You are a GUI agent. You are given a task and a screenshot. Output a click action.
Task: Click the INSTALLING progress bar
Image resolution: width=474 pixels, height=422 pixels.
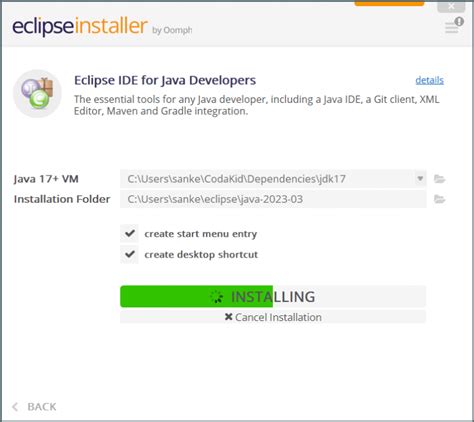point(273,296)
